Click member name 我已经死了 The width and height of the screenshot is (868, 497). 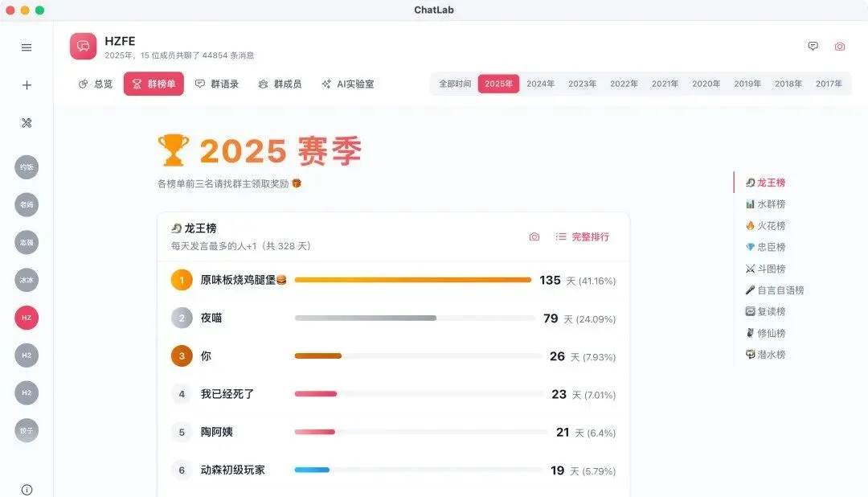coord(227,394)
